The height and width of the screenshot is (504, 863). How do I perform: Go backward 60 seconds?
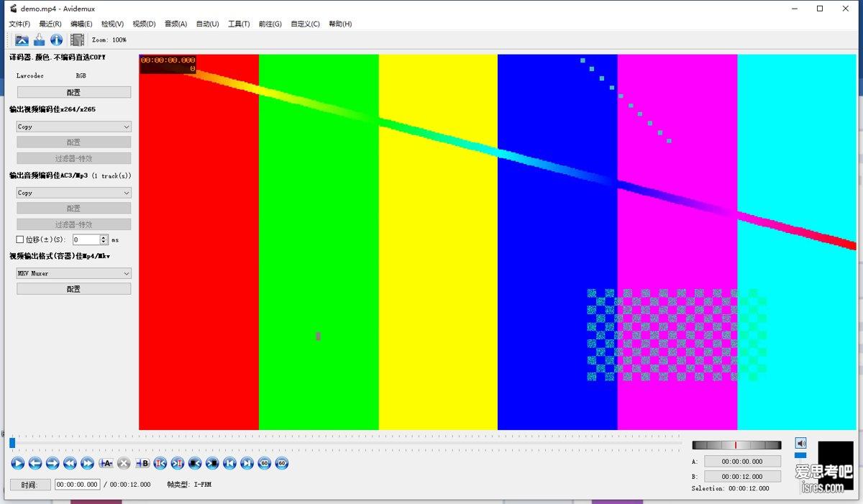[x=265, y=464]
